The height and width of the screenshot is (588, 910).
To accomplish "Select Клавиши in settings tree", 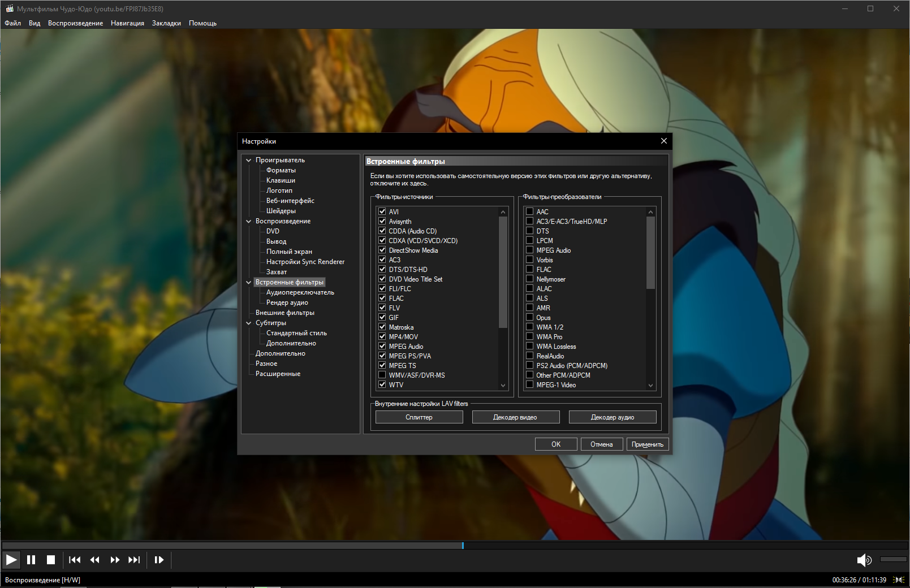I will click(x=281, y=180).
